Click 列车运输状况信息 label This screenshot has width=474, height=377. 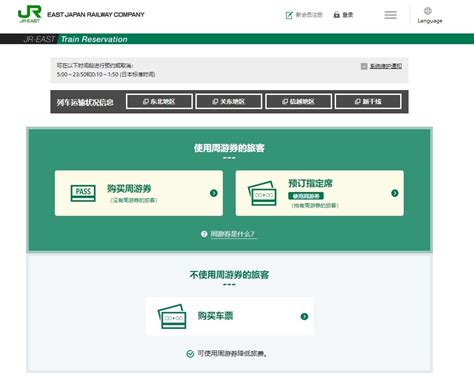(85, 102)
